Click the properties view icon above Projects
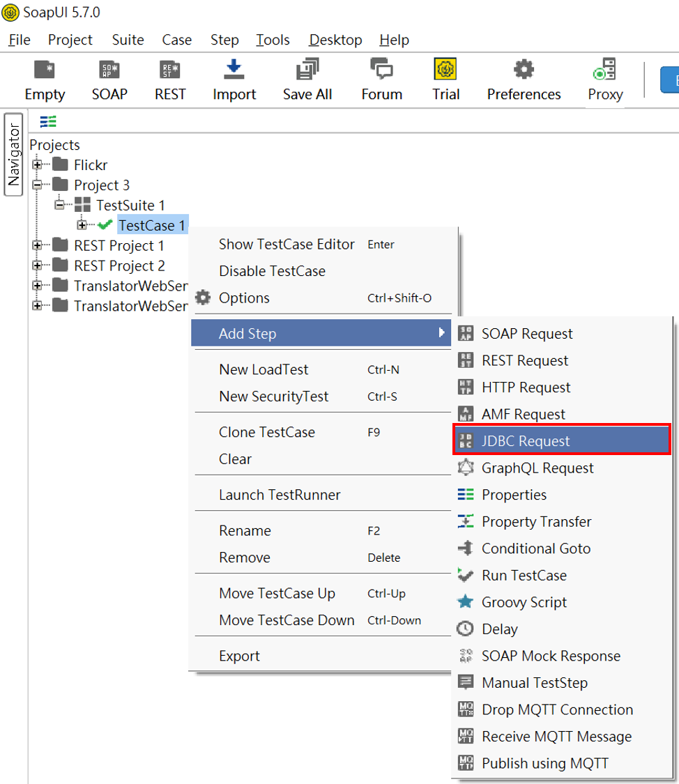The width and height of the screenshot is (679, 784). point(48,122)
